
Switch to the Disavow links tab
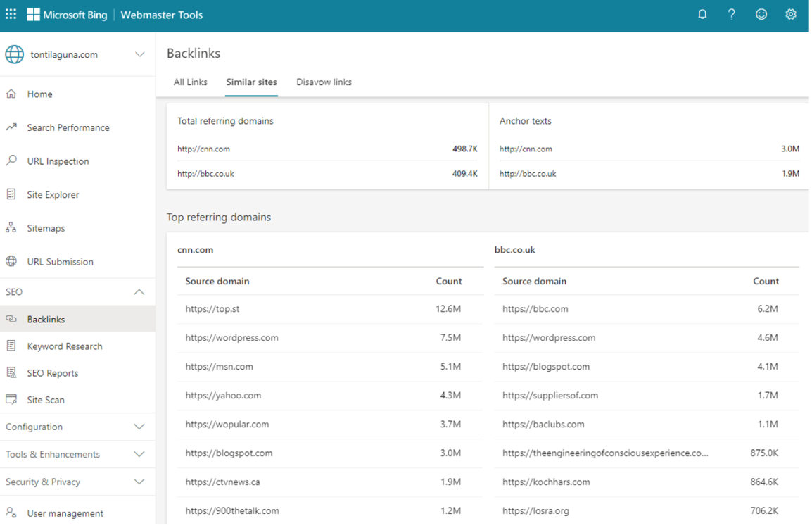pyautogui.click(x=324, y=82)
